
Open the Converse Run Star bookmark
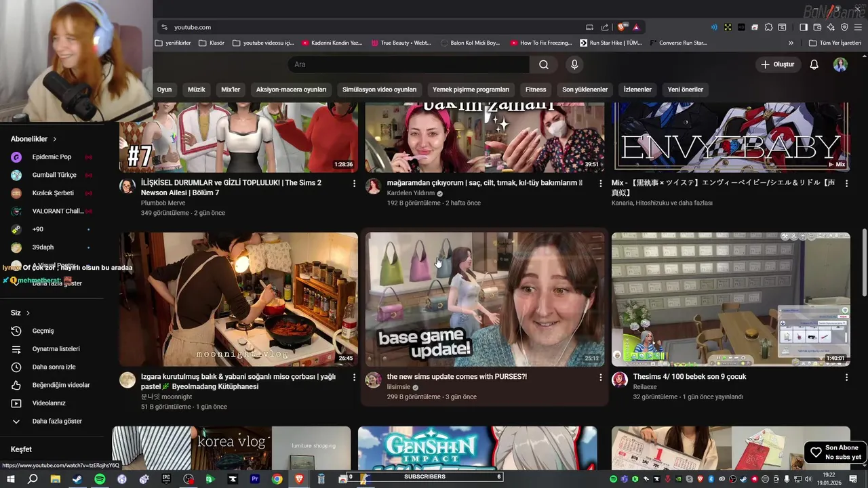678,43
